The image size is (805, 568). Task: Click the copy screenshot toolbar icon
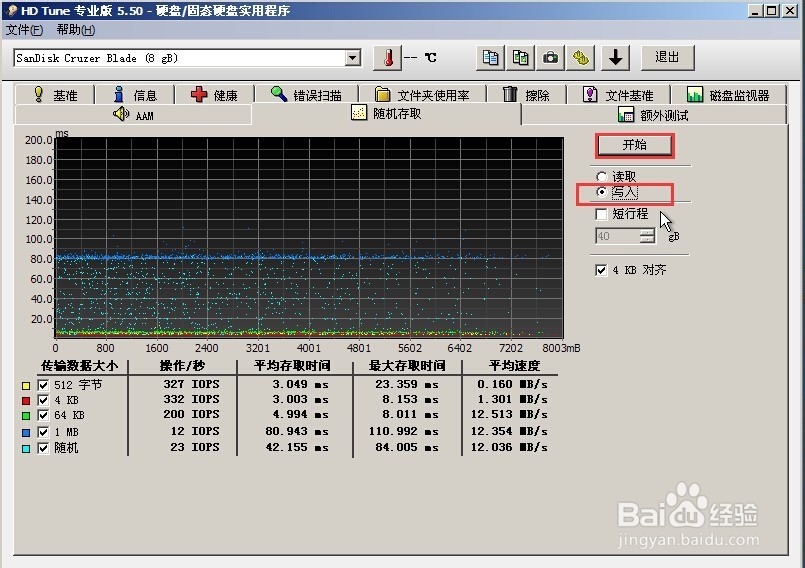point(521,58)
